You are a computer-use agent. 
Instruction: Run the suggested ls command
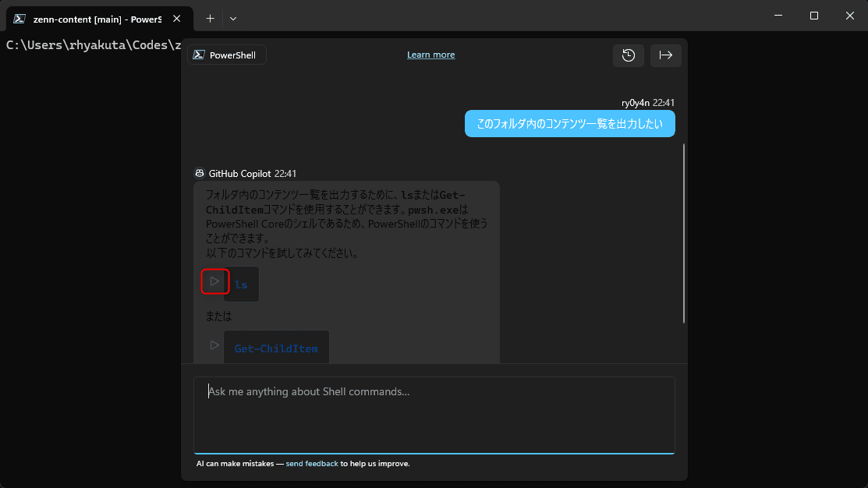click(x=214, y=281)
